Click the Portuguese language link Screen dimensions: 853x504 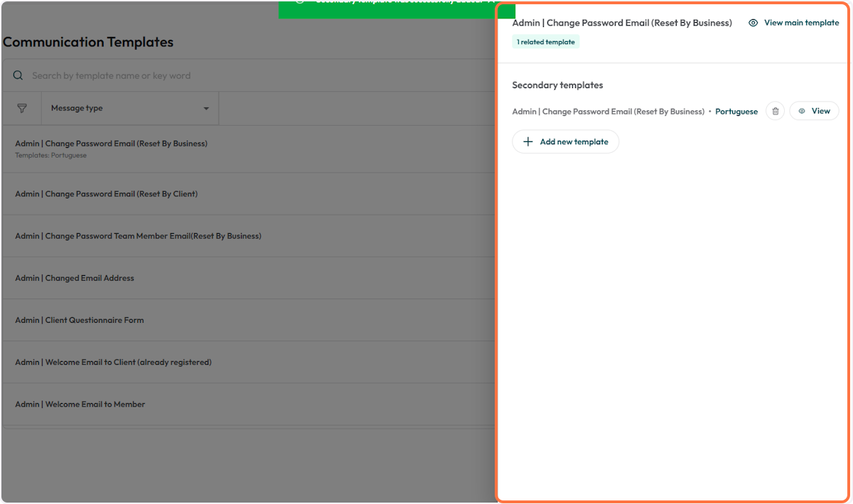736,112
